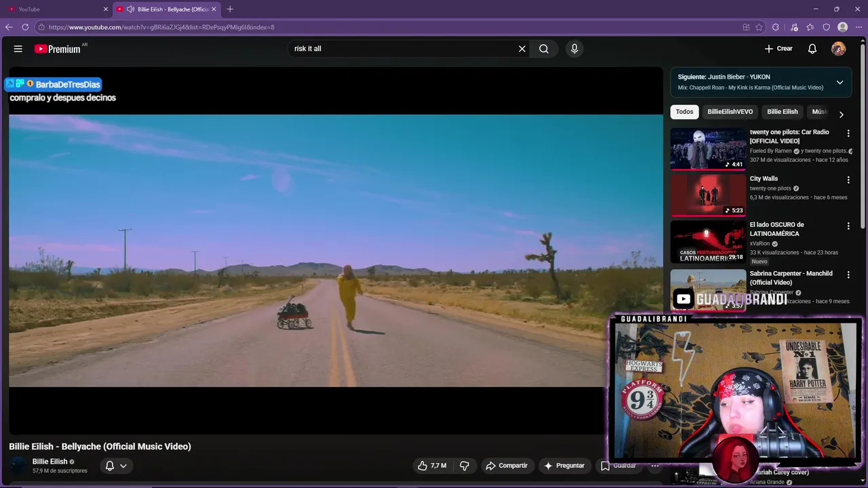Open City Walls video title
This screenshot has width=868, height=488.
764,179
